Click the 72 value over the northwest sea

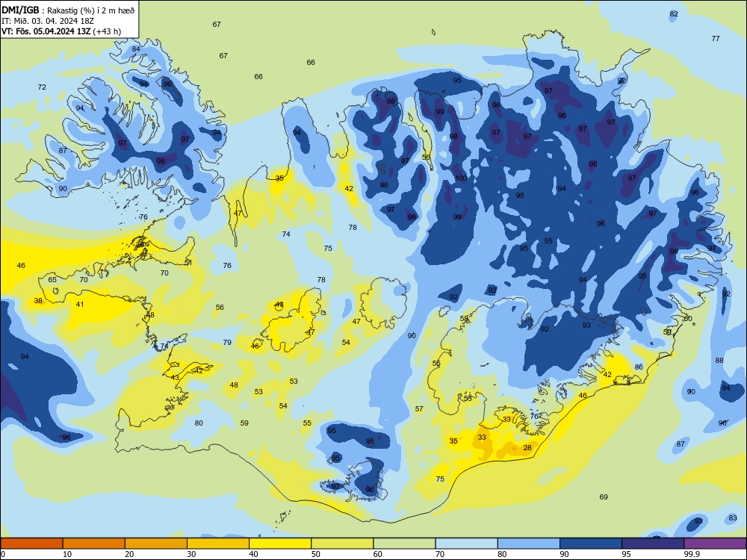(x=42, y=87)
